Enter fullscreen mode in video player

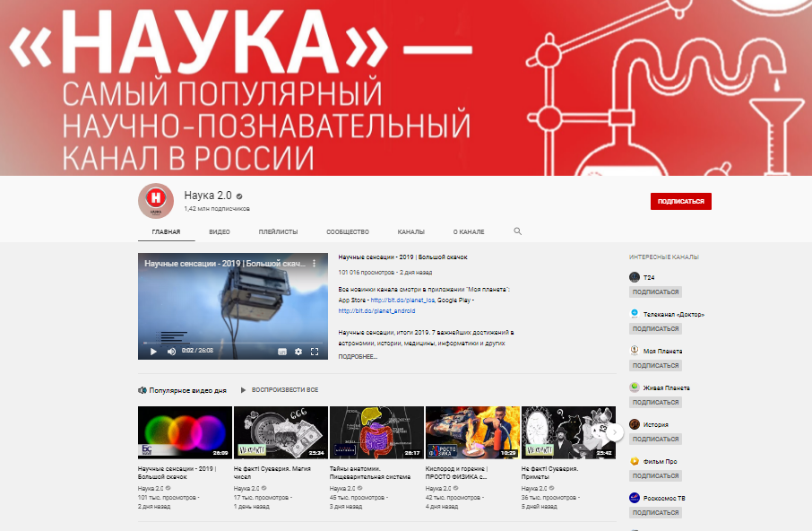[315, 352]
